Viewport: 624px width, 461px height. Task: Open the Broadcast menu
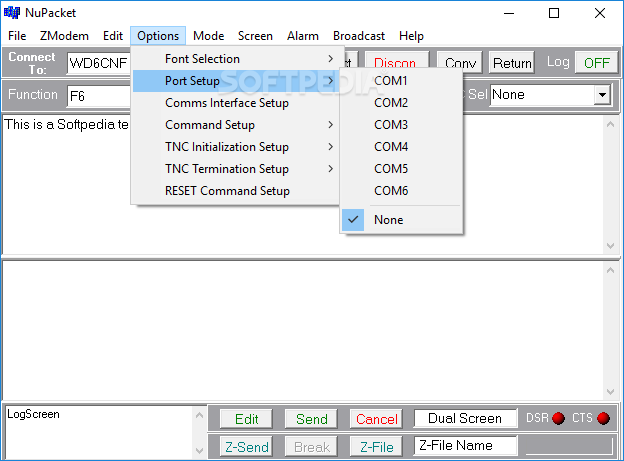[x=359, y=36]
